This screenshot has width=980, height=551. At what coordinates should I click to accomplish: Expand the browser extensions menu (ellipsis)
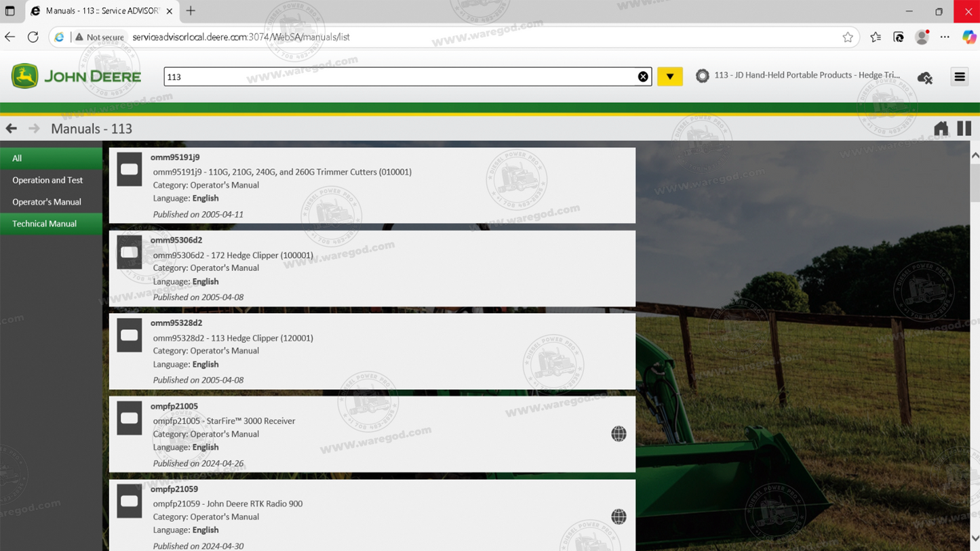(944, 37)
